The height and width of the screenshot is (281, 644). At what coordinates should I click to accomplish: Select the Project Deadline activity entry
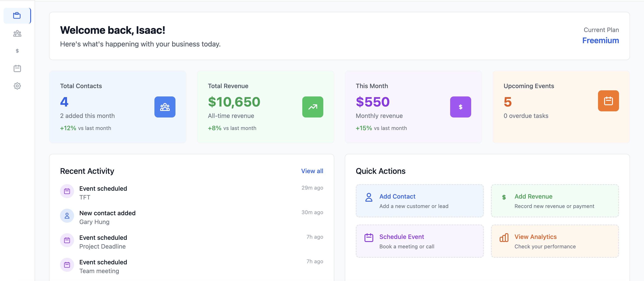tap(103, 242)
